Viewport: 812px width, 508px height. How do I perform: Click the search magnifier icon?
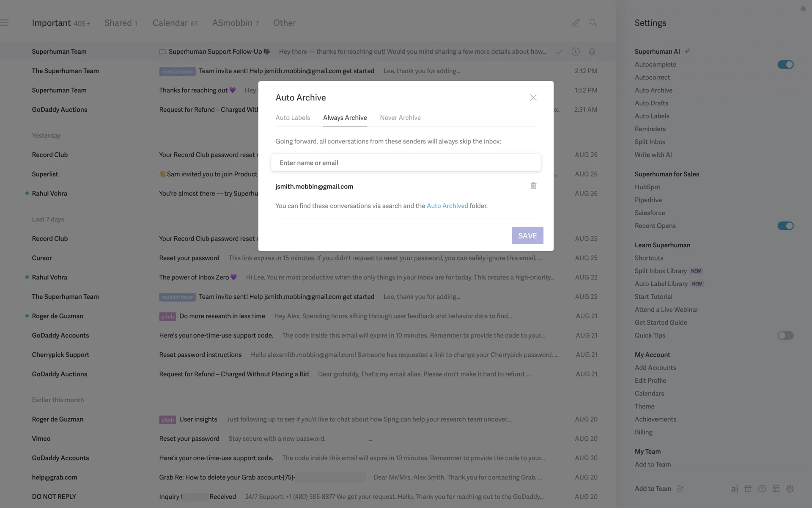593,23
